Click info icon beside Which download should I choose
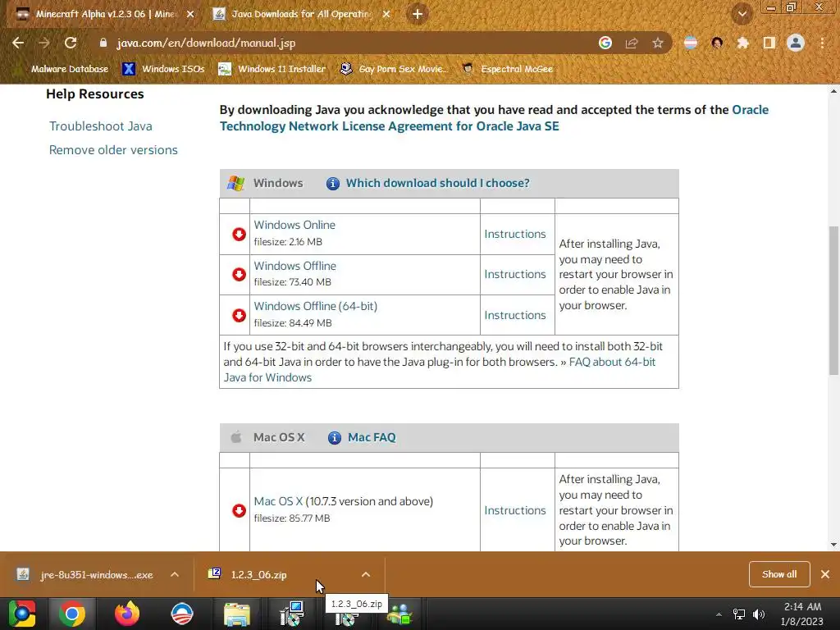The height and width of the screenshot is (630, 840). click(x=333, y=183)
